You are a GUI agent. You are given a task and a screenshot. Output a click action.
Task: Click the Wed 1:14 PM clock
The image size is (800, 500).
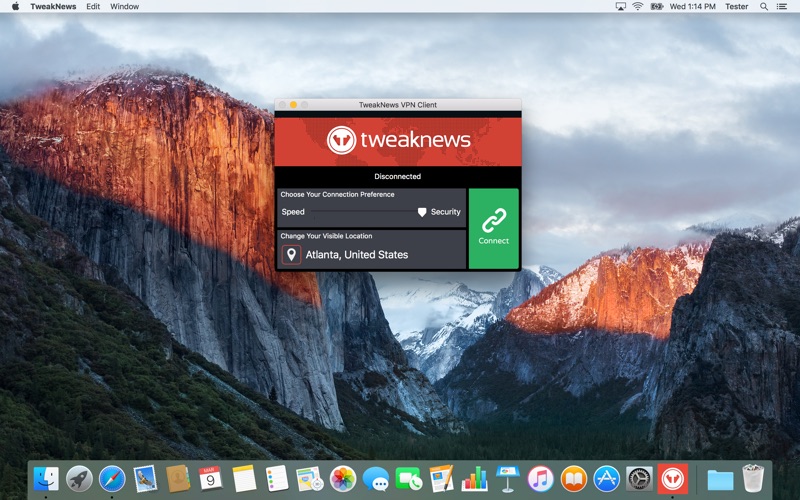(x=692, y=7)
